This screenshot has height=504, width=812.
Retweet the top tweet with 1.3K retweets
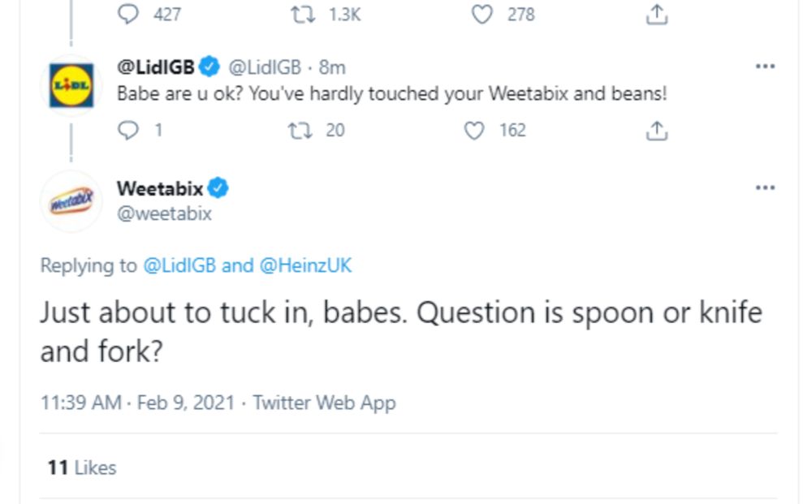click(x=302, y=14)
